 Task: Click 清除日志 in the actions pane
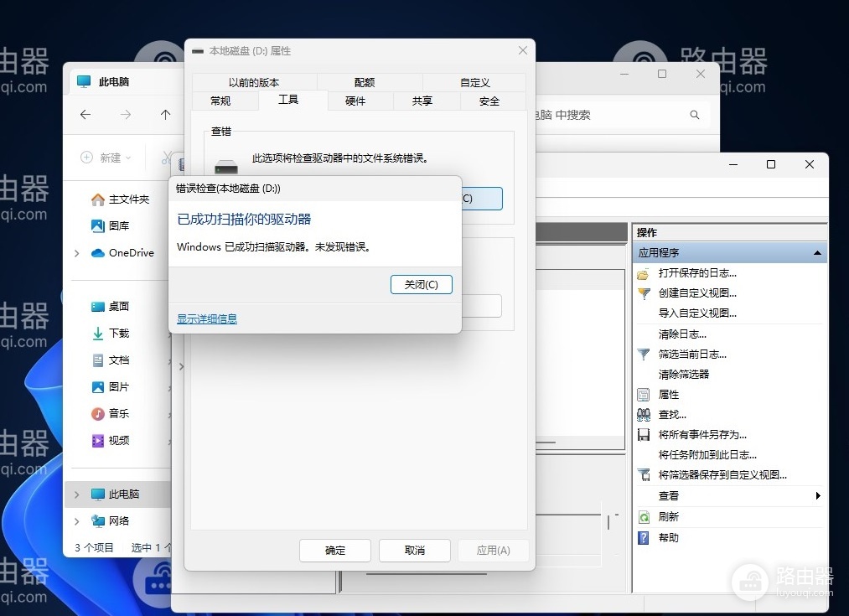click(x=682, y=334)
